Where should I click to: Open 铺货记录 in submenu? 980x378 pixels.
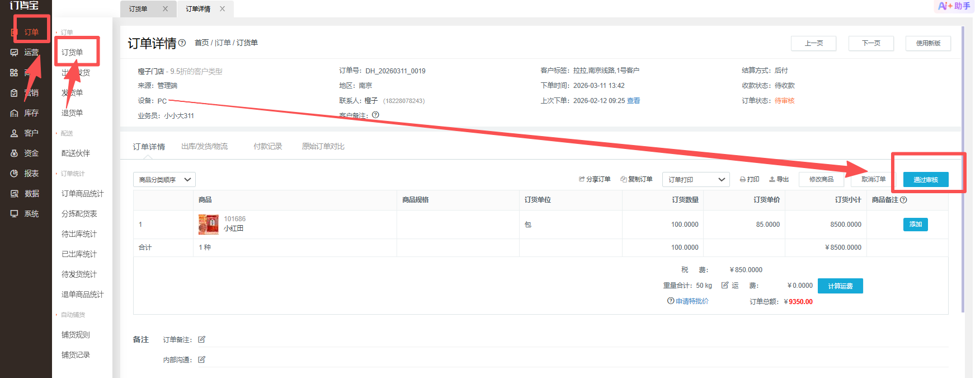[76, 355]
